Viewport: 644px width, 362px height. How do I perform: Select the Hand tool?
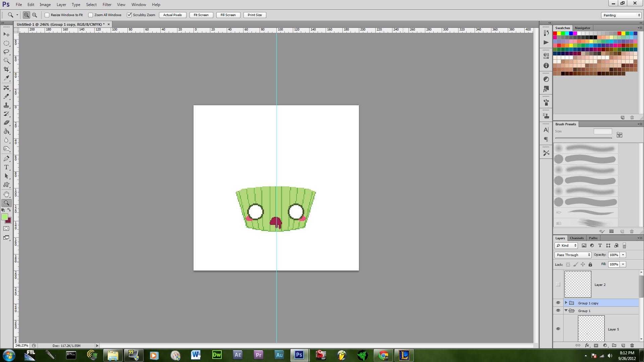6,194
